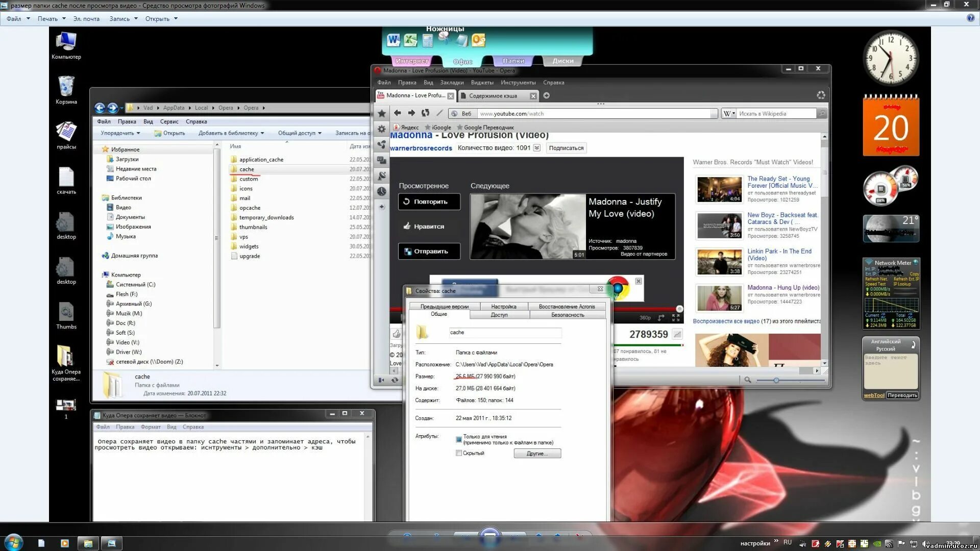The width and height of the screenshot is (980, 551).
Task: Select the cache folder in file list
Action: [247, 169]
